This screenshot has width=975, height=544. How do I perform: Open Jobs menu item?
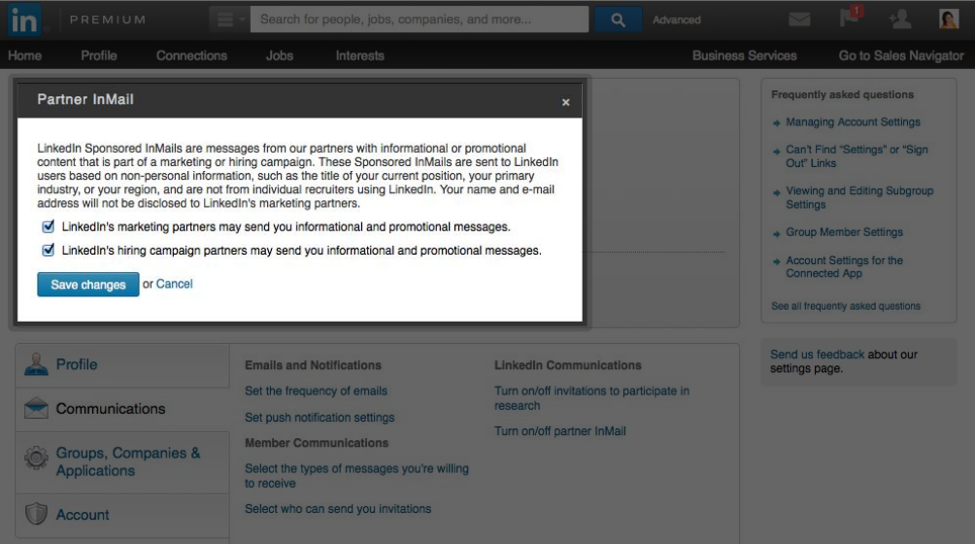279,55
